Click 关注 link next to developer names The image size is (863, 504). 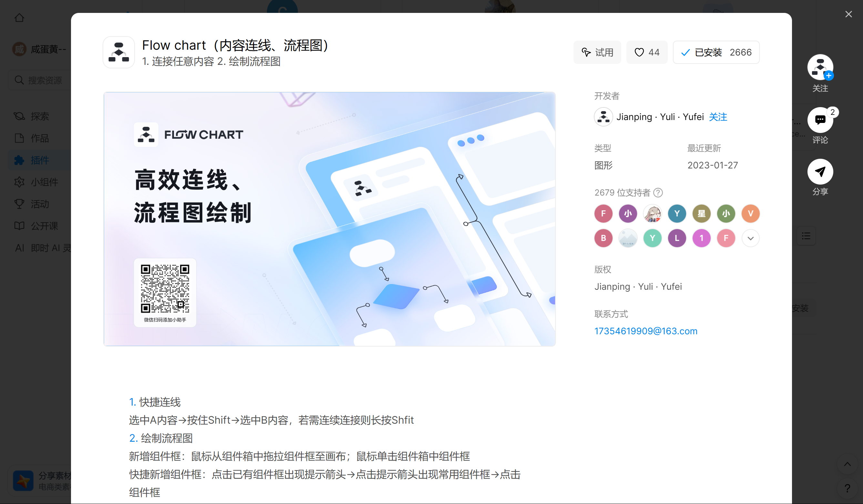click(x=718, y=117)
